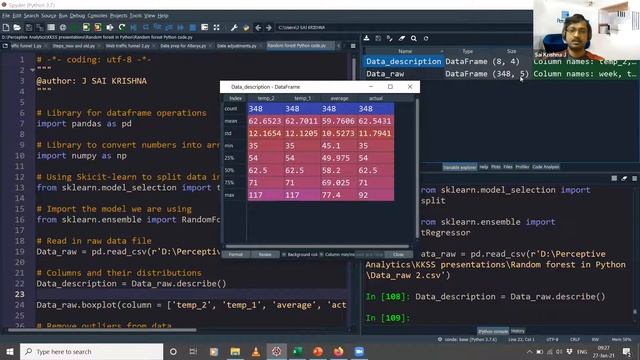Viewport: 640px width, 360px height.
Task: Select the Data_raw variable row
Action: 500,74
